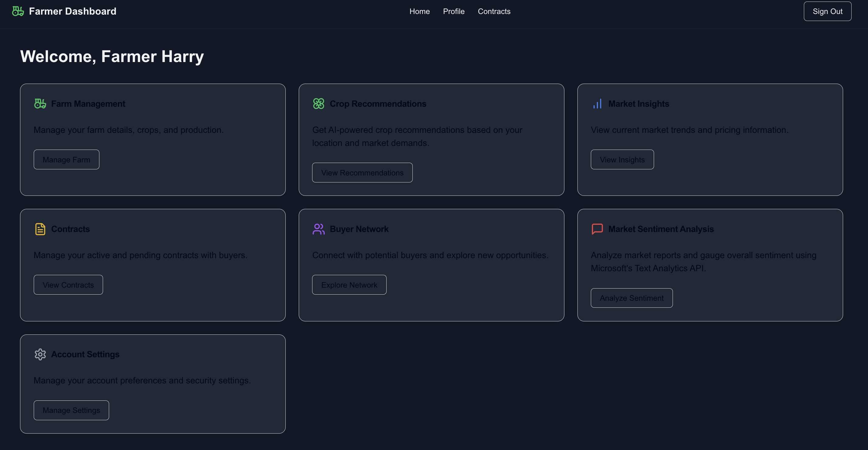This screenshot has height=450, width=868.
Task: Go to Home in the navigation
Action: pos(419,12)
